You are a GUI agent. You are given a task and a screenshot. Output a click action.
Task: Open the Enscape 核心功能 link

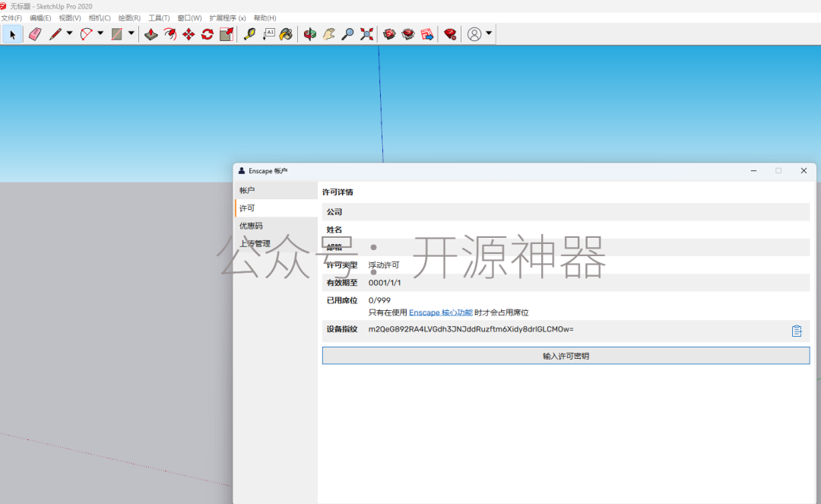point(441,312)
